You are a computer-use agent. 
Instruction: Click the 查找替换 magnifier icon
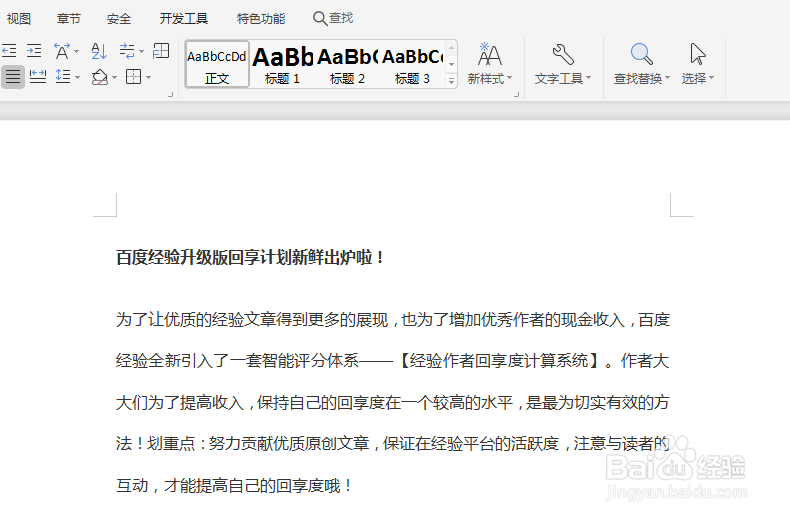pos(641,54)
